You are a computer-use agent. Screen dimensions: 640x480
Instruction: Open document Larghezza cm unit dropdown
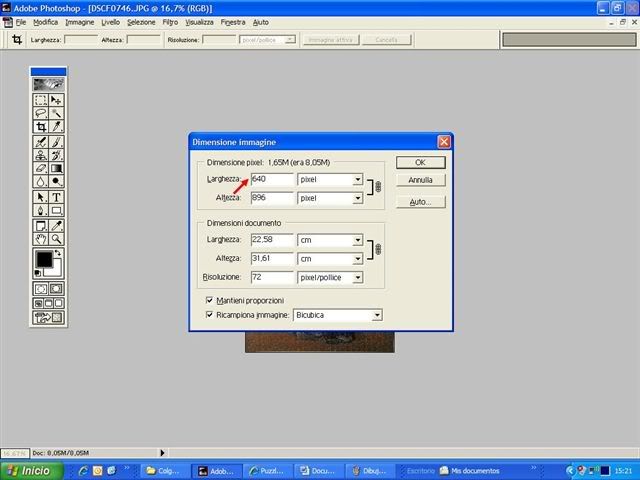358,240
